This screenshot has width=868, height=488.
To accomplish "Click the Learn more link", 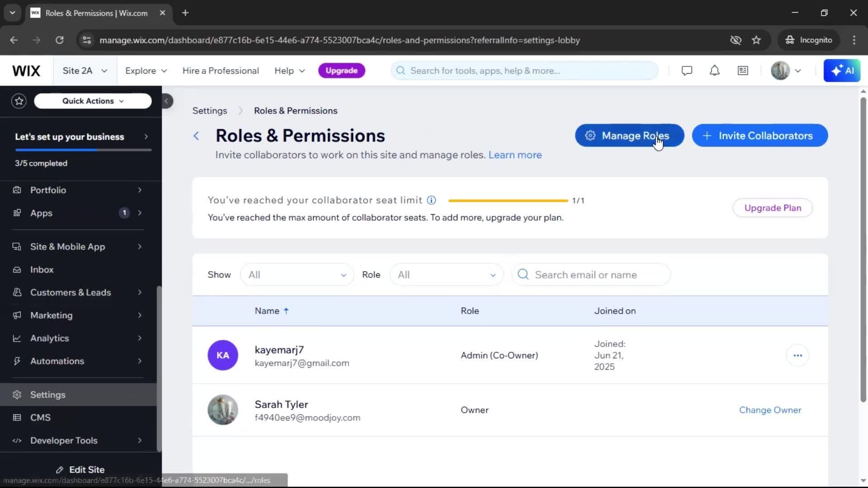I will pos(515,155).
